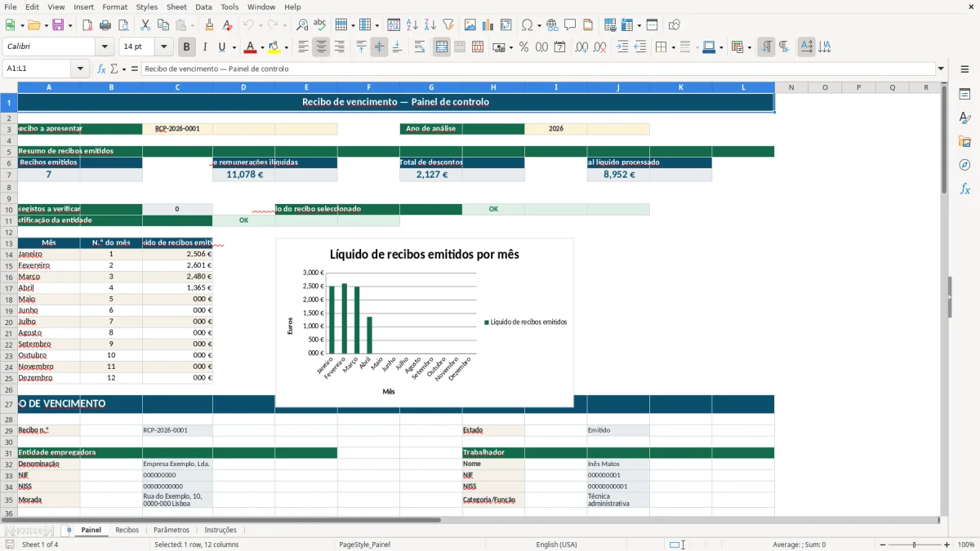Screen dimensions: 980x551
Task: Apply the yellow background highlight swatch
Action: pos(274,47)
